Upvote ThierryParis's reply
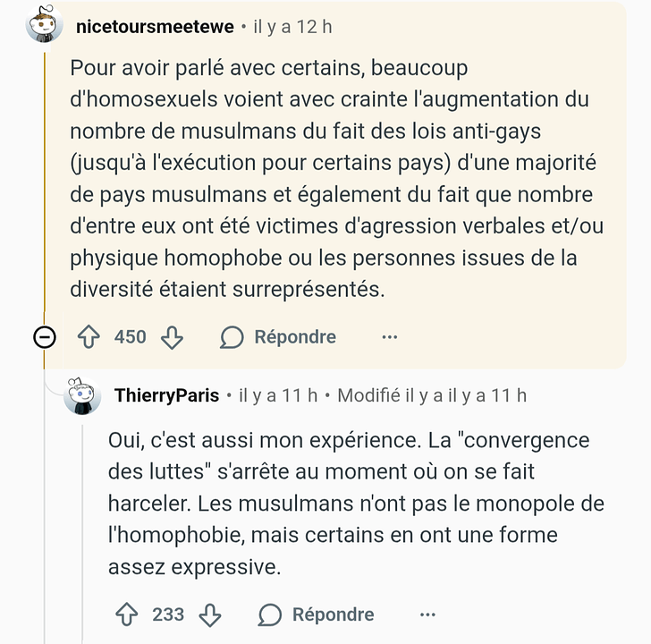The image size is (651, 644). click(x=126, y=614)
